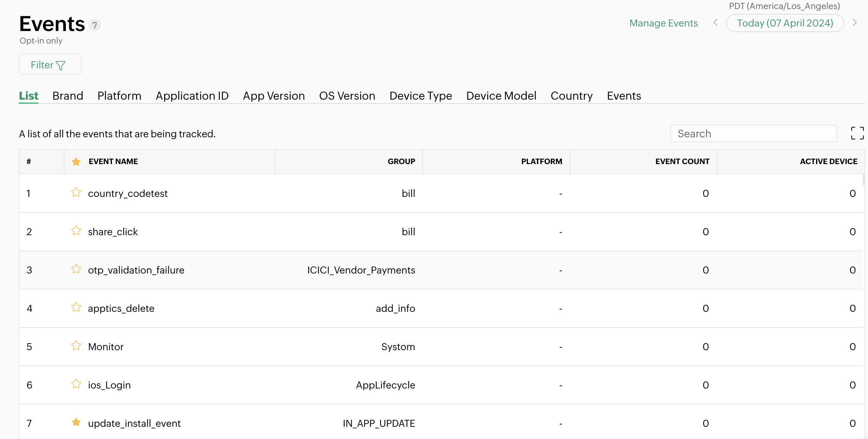Sort by the ACTIVE DEVICE column header
This screenshot has height=439, width=868.
tap(828, 162)
